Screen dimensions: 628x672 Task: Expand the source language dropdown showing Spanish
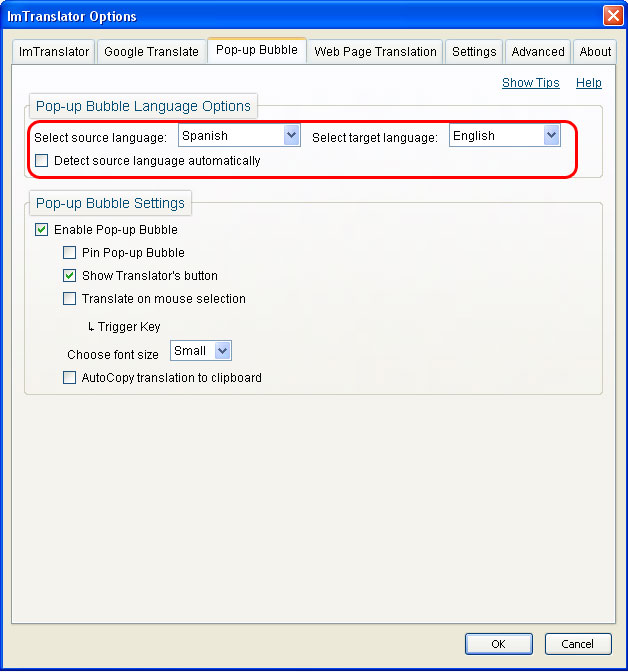pyautogui.click(x=239, y=135)
